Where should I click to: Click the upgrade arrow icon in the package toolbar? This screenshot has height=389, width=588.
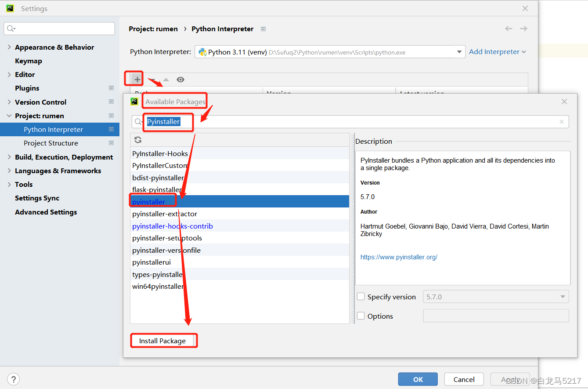click(166, 80)
